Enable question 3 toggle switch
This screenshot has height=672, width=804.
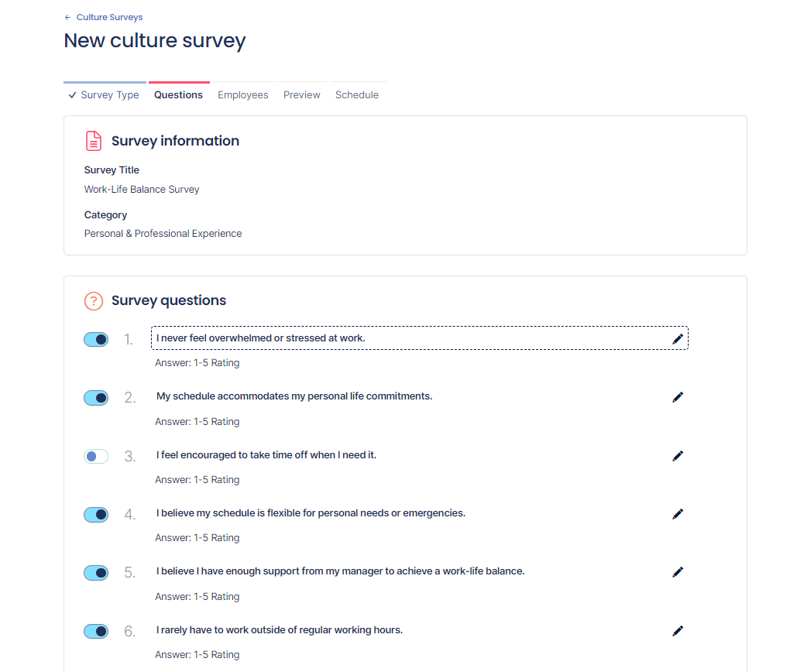point(96,457)
